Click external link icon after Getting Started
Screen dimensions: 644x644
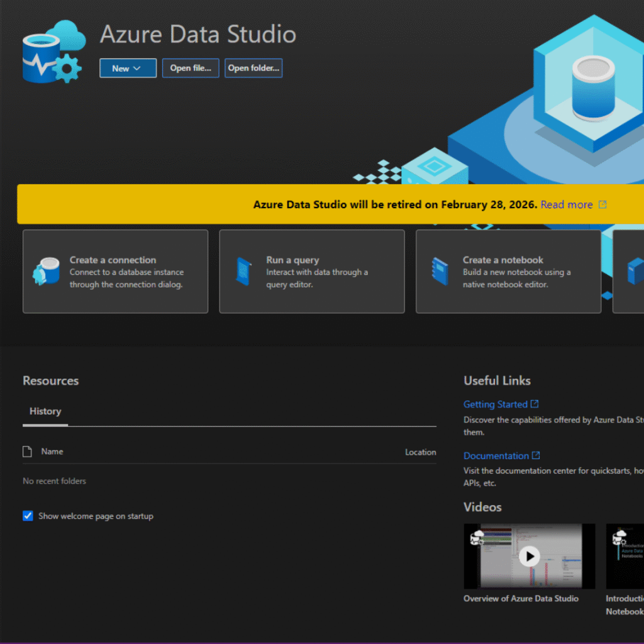(535, 404)
